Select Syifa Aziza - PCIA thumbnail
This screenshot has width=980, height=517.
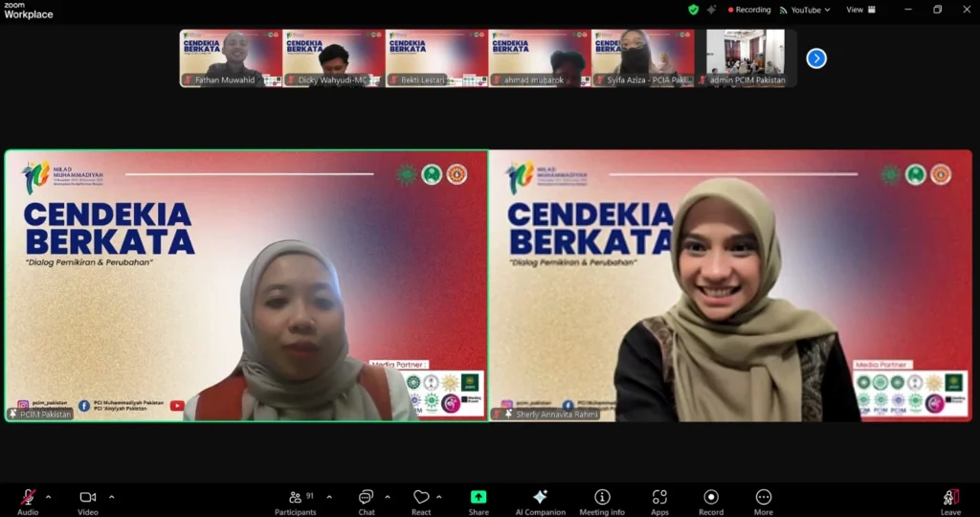tap(643, 58)
